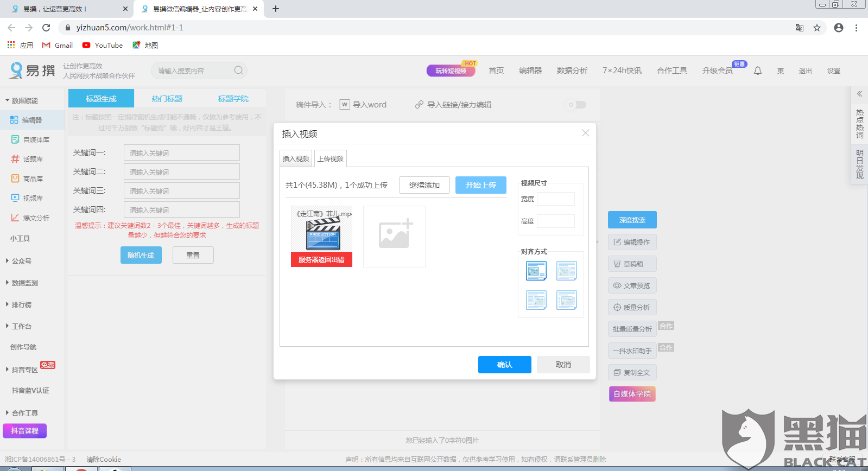Image resolution: width=868 pixels, height=471 pixels.
Task: Click the 重置 button
Action: pos(193,255)
